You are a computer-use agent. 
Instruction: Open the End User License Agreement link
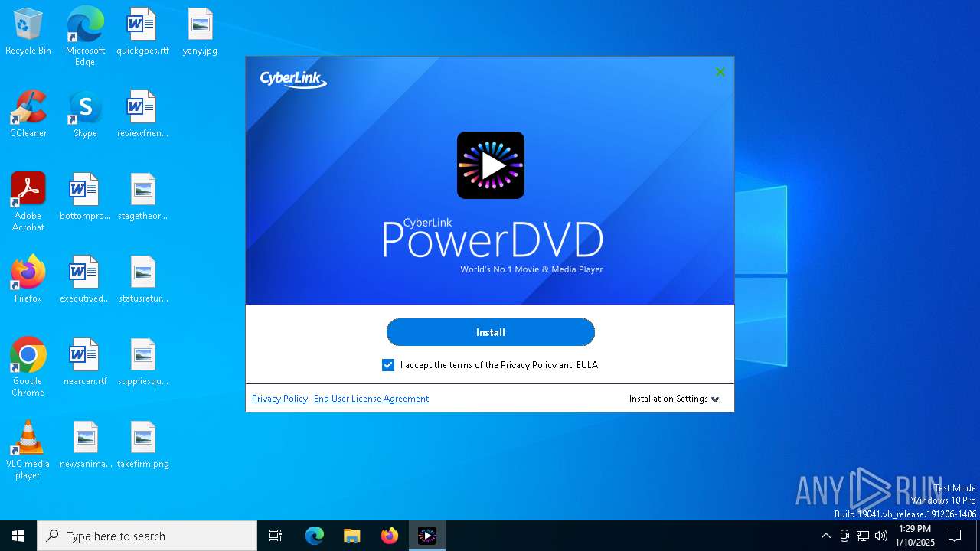click(x=371, y=399)
